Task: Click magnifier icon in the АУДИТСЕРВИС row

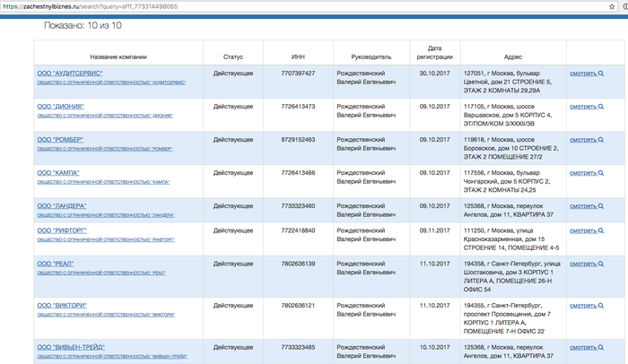Action: coord(601,74)
